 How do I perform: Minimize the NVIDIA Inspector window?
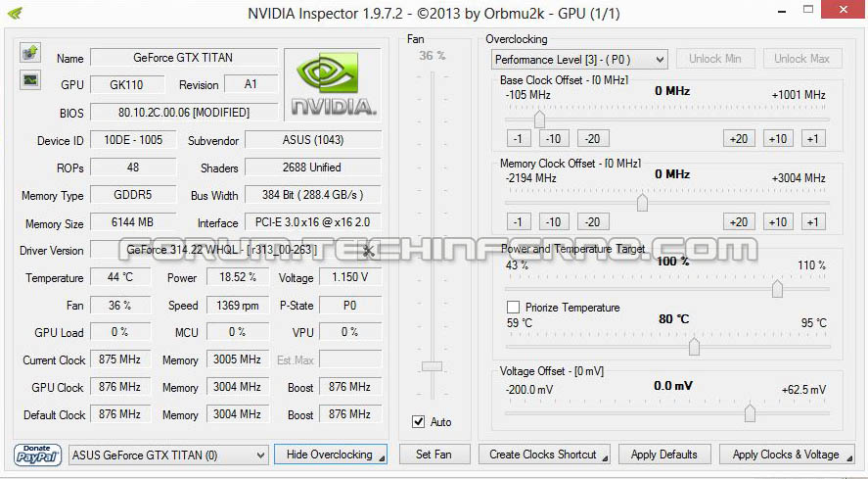(x=782, y=11)
